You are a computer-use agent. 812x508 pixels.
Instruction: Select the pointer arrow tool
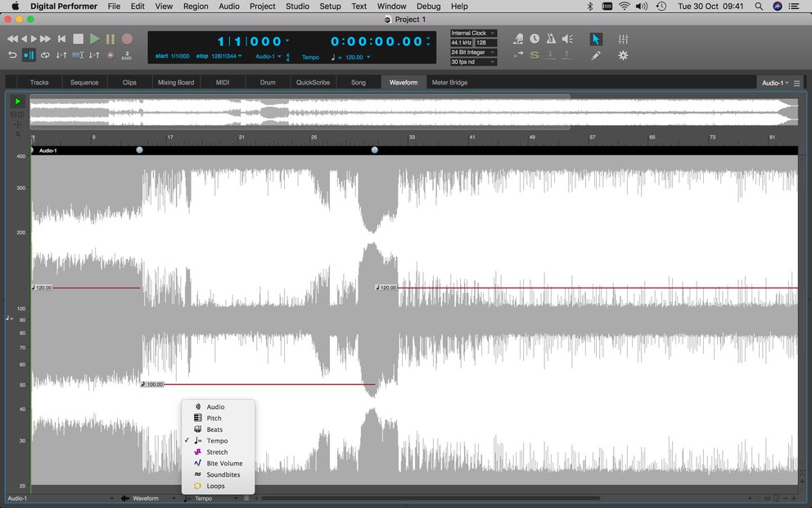coord(596,39)
